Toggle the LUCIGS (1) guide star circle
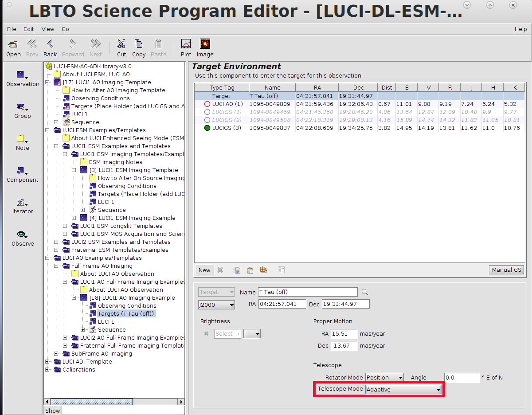The image size is (532, 415). coord(207,112)
